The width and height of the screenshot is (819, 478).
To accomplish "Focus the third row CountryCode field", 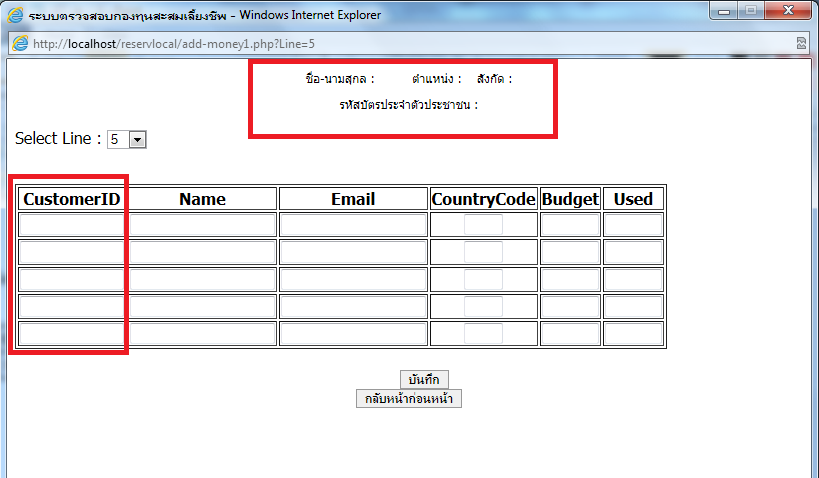I will coord(484,279).
